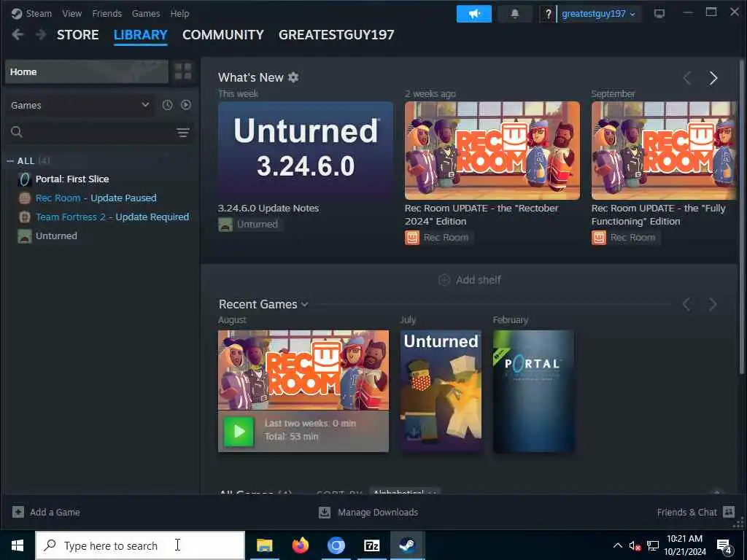Image resolution: width=747 pixels, height=560 pixels.
Task: Click the library Home button
Action: pyautogui.click(x=87, y=71)
